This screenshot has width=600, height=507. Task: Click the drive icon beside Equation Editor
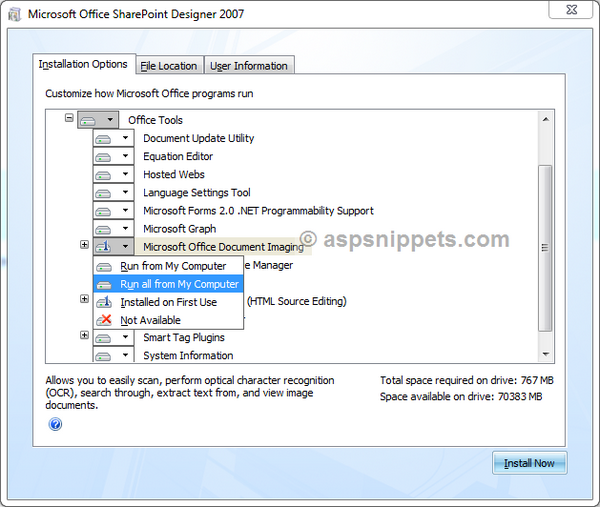(x=104, y=157)
